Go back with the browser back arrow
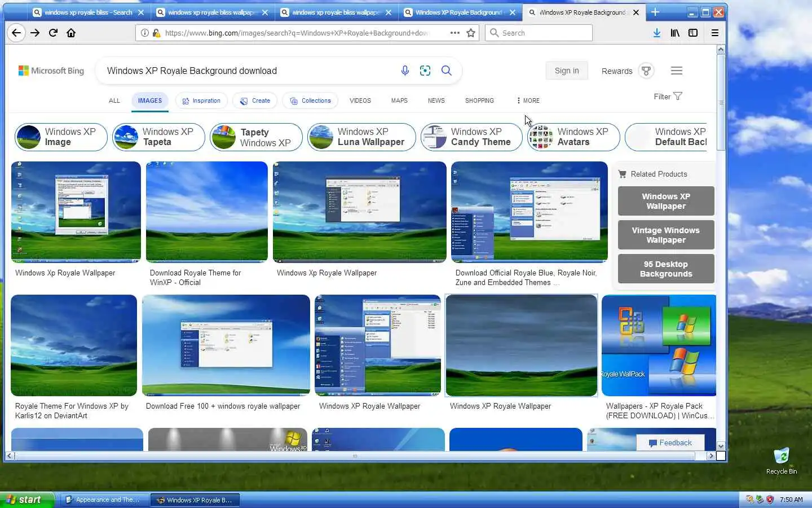Screen dimensions: 812x508 pyautogui.click(x=16, y=33)
